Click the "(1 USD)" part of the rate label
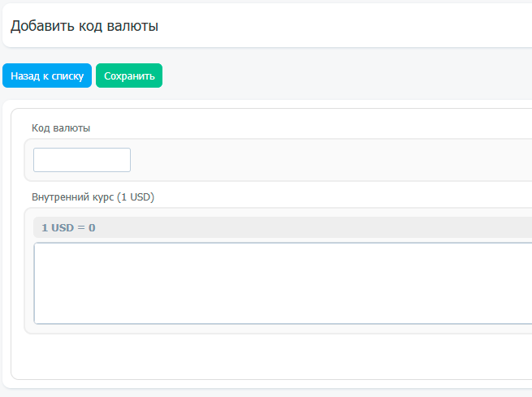532x397 pixels. click(x=136, y=196)
